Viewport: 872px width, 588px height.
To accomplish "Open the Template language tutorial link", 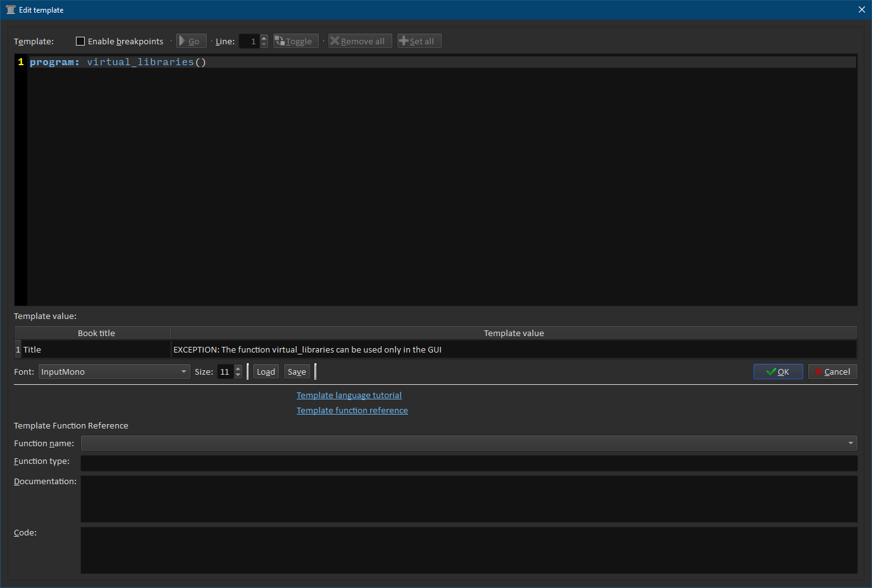I will tap(349, 395).
